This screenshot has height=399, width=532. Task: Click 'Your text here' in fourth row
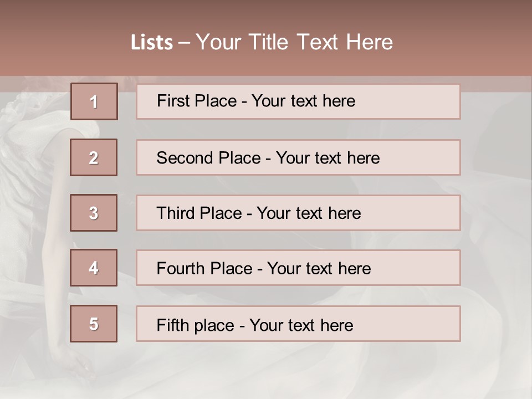click(x=319, y=269)
